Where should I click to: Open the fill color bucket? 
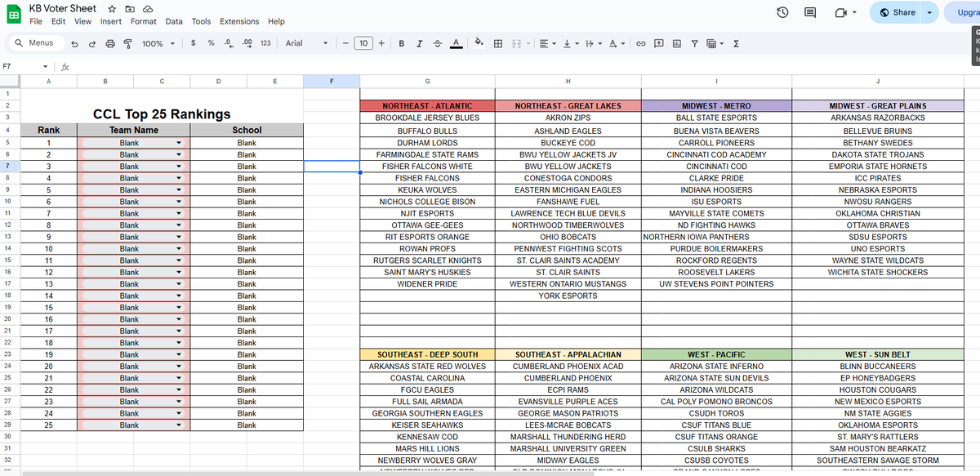click(479, 43)
